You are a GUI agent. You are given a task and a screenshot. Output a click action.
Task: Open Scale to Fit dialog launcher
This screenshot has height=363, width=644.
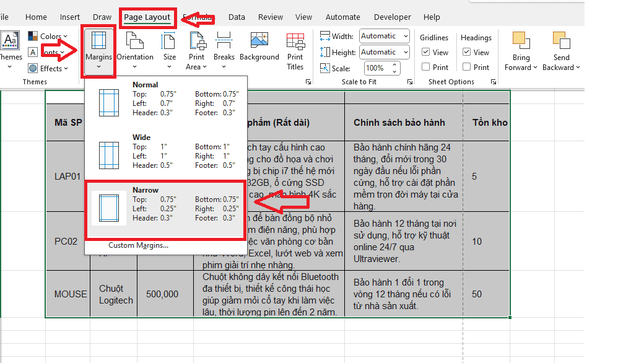pos(409,82)
